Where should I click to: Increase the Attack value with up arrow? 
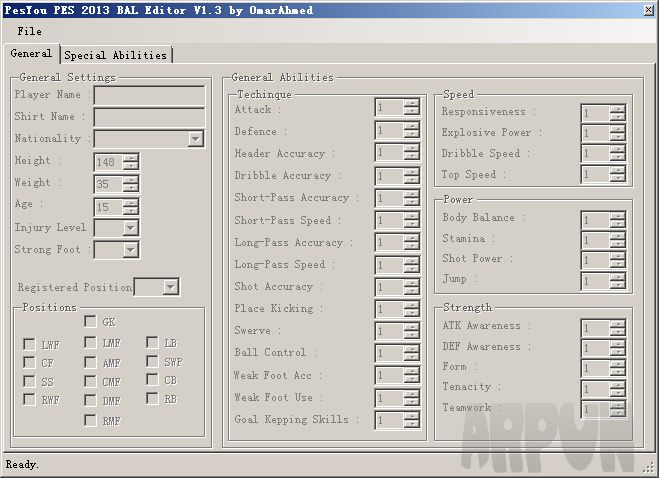click(x=411, y=104)
